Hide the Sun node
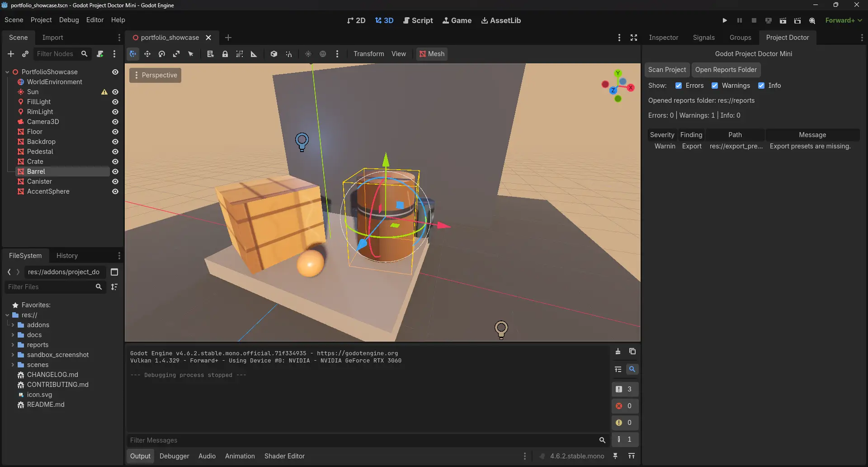Screen dimensions: 868x467 coord(115,92)
